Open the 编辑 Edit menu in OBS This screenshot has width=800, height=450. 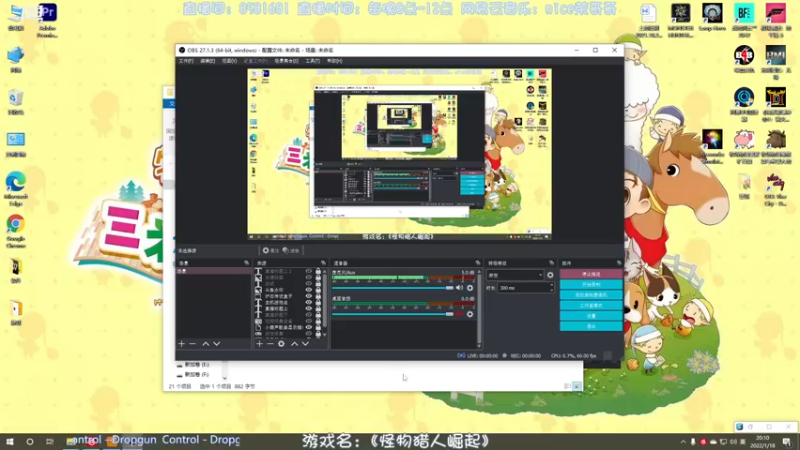click(x=207, y=61)
